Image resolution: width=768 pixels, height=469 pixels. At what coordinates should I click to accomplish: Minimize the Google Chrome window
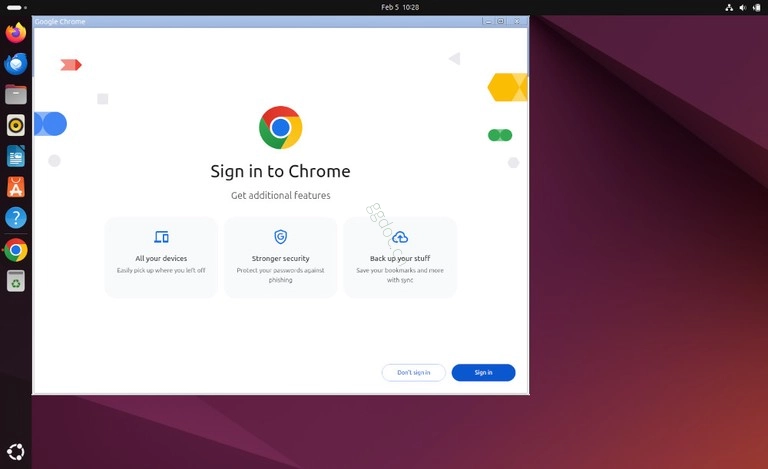pos(488,22)
